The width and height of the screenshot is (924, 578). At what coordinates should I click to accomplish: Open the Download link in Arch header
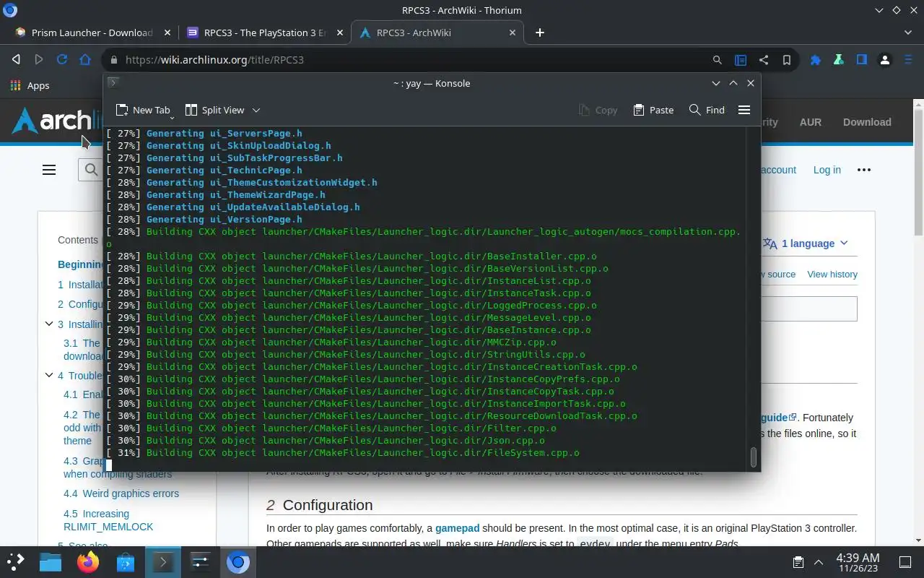point(867,122)
